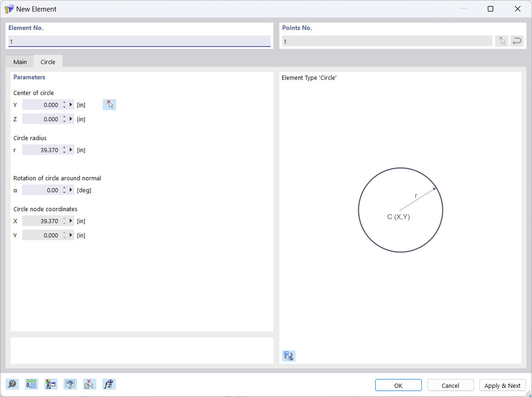Click the color and font settings icon
This screenshot has width=532, height=397.
point(51,384)
